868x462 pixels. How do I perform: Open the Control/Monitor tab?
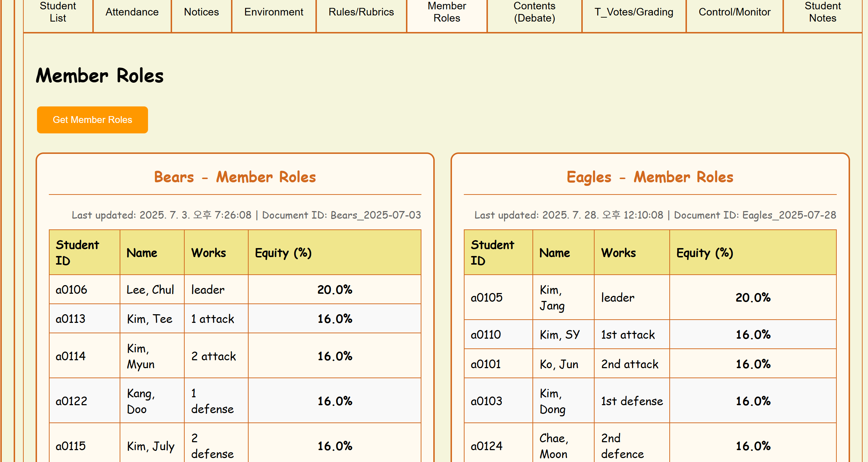click(x=734, y=12)
